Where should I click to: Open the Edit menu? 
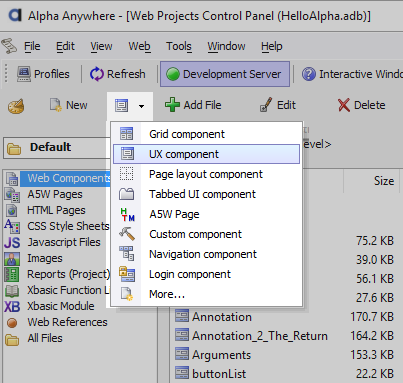[x=65, y=46]
